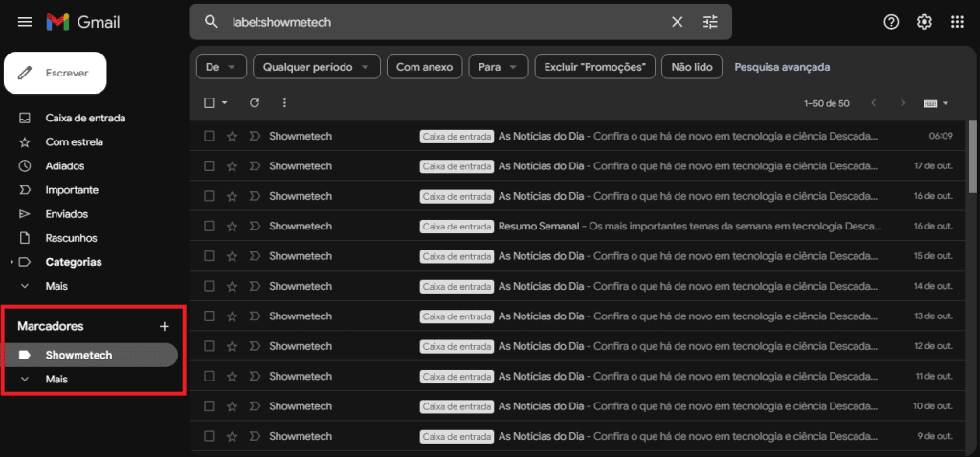This screenshot has width=980, height=457.
Task: Tick the select-all checkbox
Action: pyautogui.click(x=210, y=103)
